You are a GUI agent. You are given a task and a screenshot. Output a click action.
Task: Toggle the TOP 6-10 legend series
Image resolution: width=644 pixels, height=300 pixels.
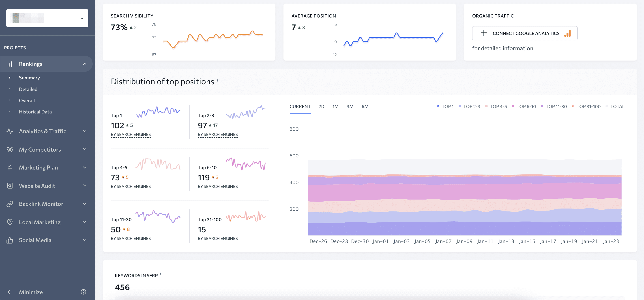click(524, 107)
